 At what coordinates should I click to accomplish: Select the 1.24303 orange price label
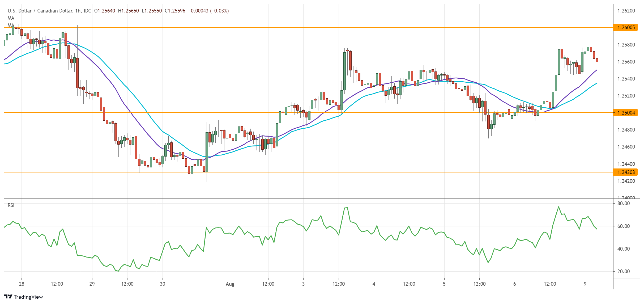click(626, 172)
